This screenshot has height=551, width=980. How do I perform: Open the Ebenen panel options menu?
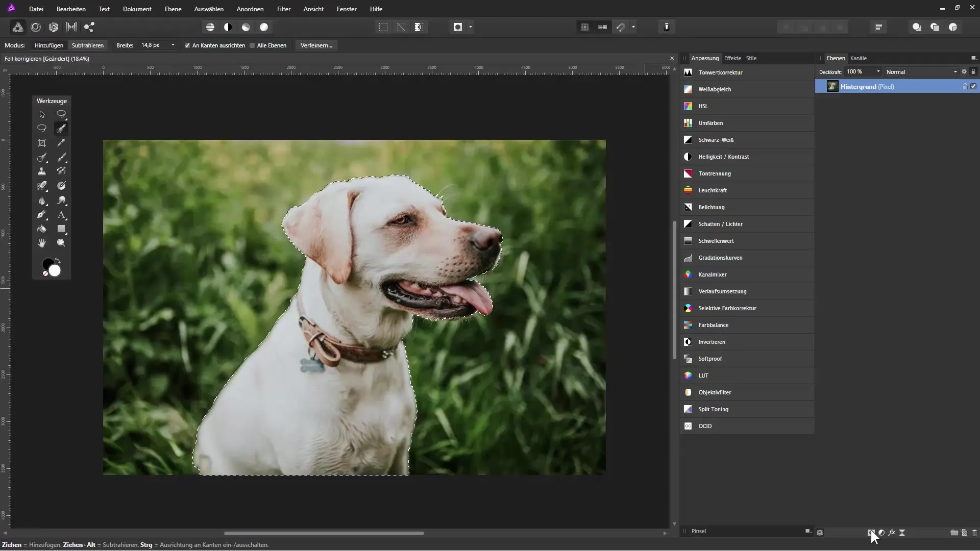point(973,58)
